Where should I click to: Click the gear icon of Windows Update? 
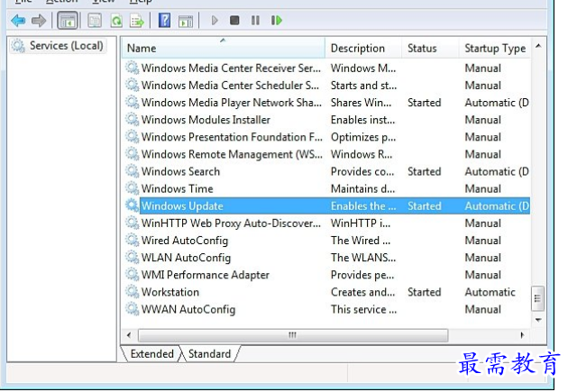point(133,205)
